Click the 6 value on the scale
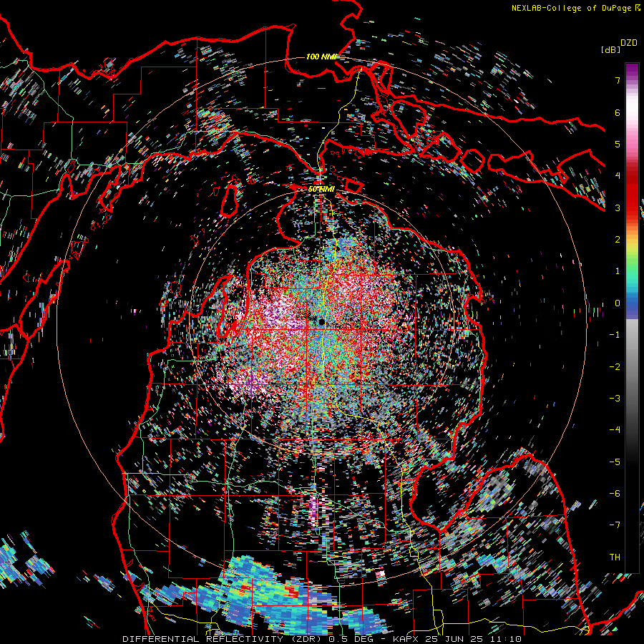Screen dimensions: 644x644 click(x=618, y=112)
